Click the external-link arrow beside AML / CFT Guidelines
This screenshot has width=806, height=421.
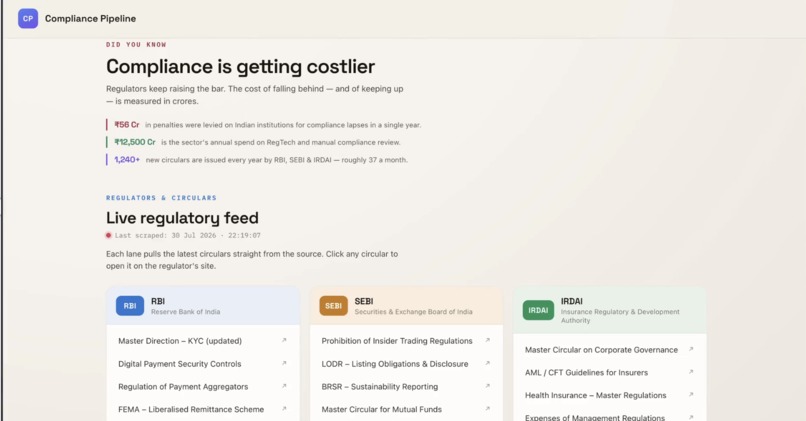coord(691,372)
